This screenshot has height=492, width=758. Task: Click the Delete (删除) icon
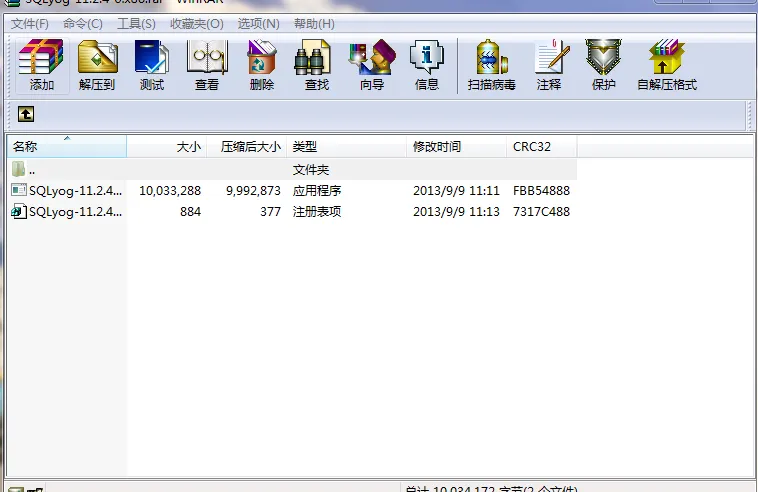pos(262,65)
